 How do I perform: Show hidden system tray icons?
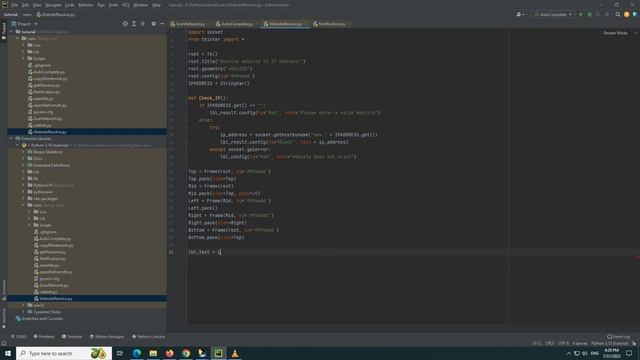click(569, 353)
